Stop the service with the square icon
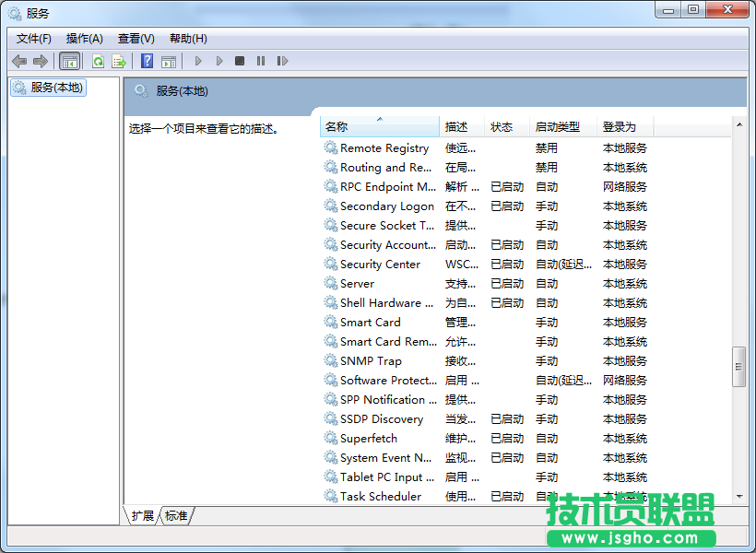 click(240, 61)
